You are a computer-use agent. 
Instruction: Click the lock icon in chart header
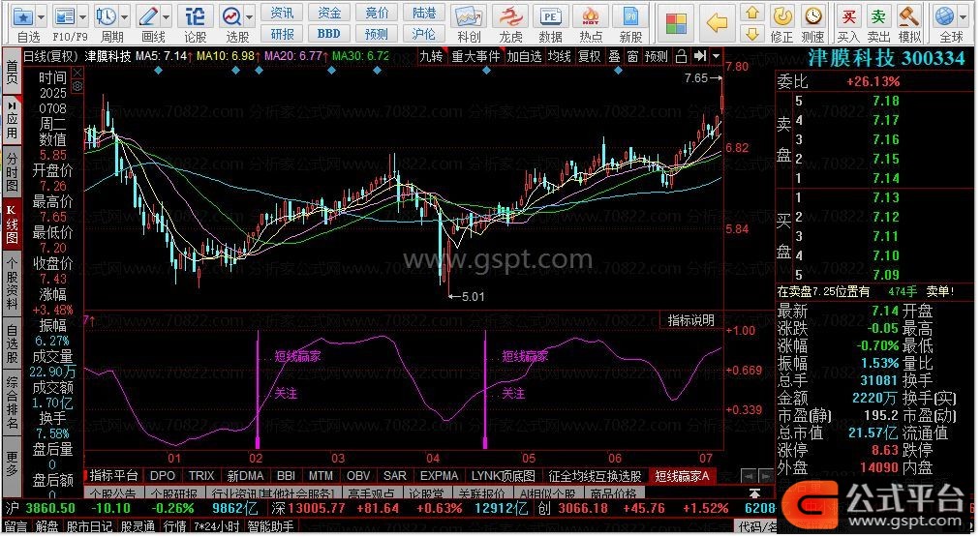point(681,57)
